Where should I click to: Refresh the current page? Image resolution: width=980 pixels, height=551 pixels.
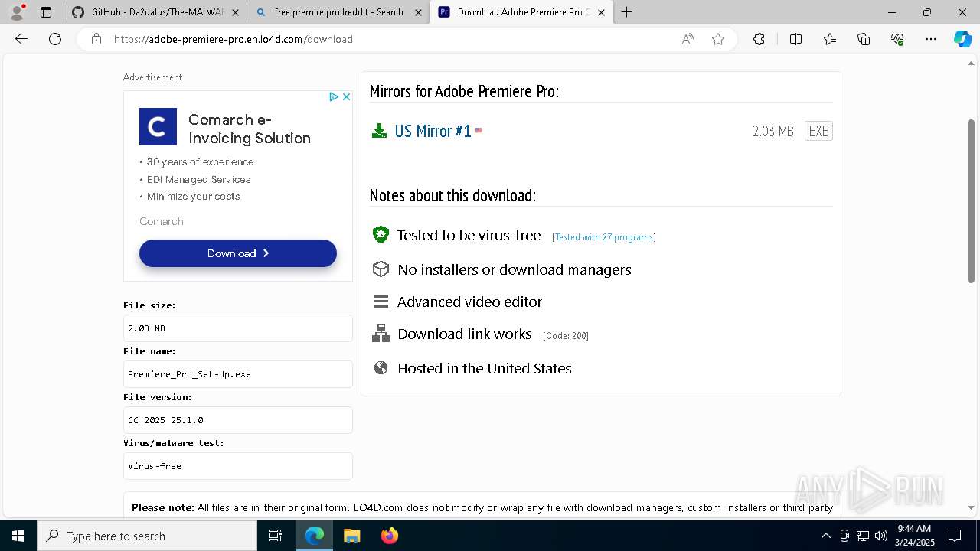coord(55,39)
